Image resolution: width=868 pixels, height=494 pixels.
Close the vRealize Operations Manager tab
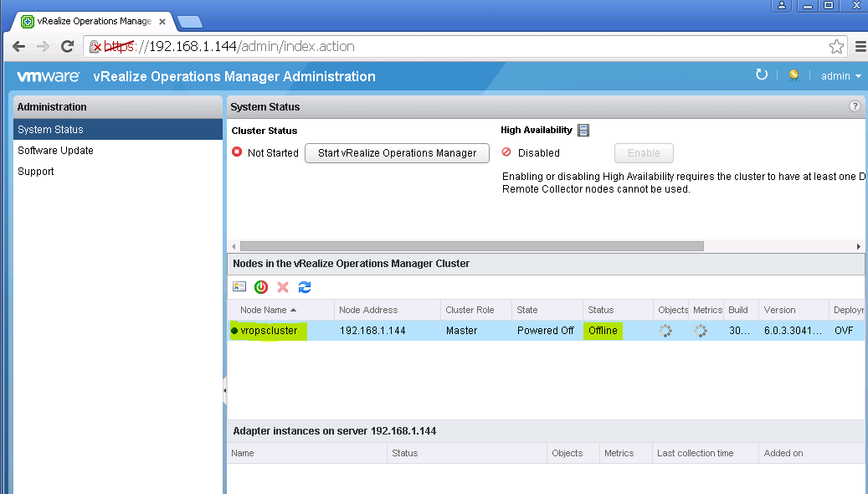point(162,22)
